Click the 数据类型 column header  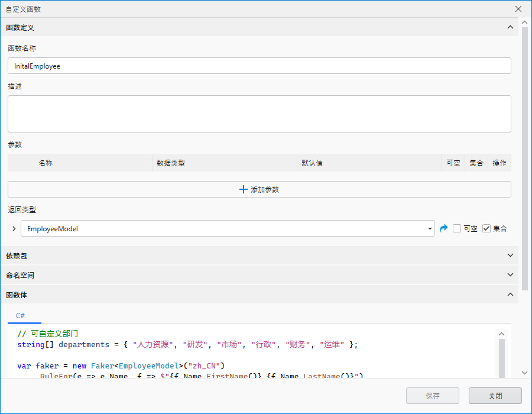[x=225, y=163]
